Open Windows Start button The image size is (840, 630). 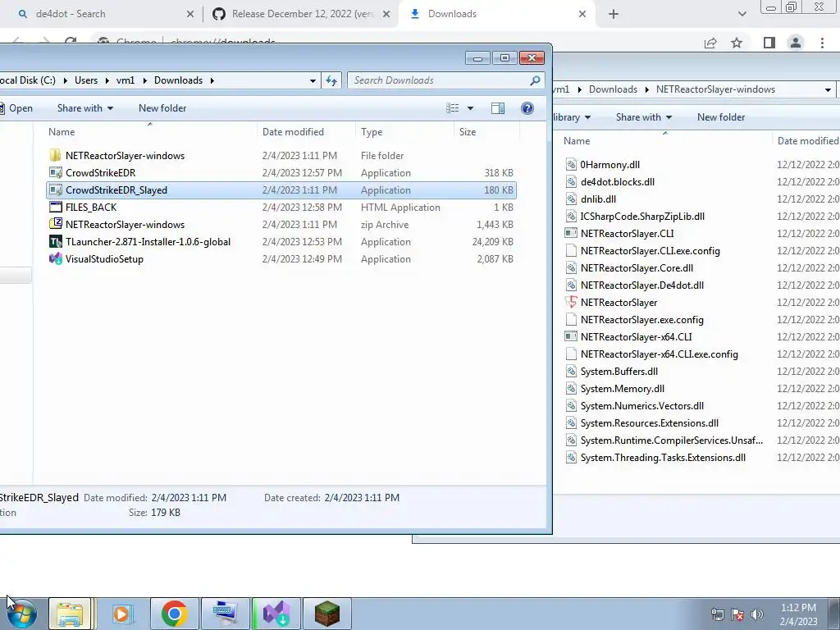[x=22, y=614]
